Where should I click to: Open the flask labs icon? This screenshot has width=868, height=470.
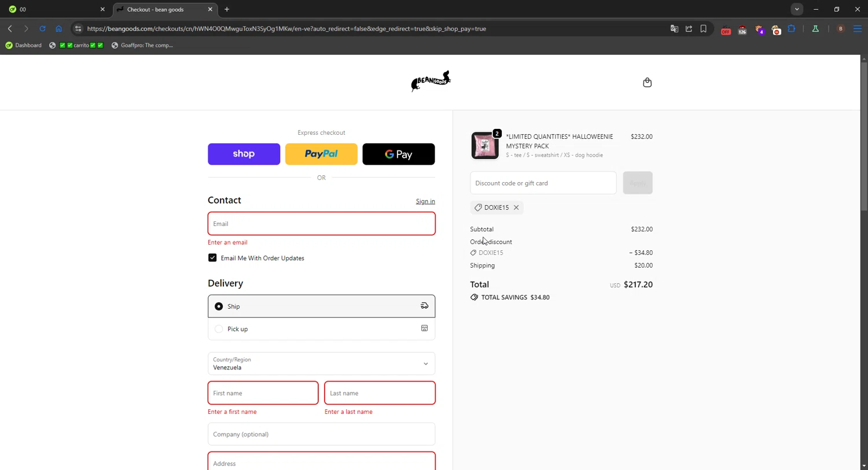(815, 28)
